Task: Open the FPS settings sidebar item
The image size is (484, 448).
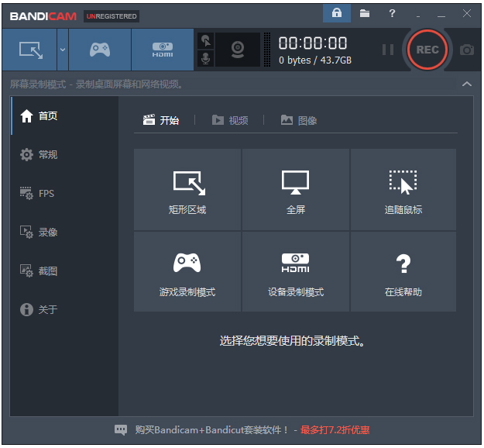Action: tap(64, 194)
